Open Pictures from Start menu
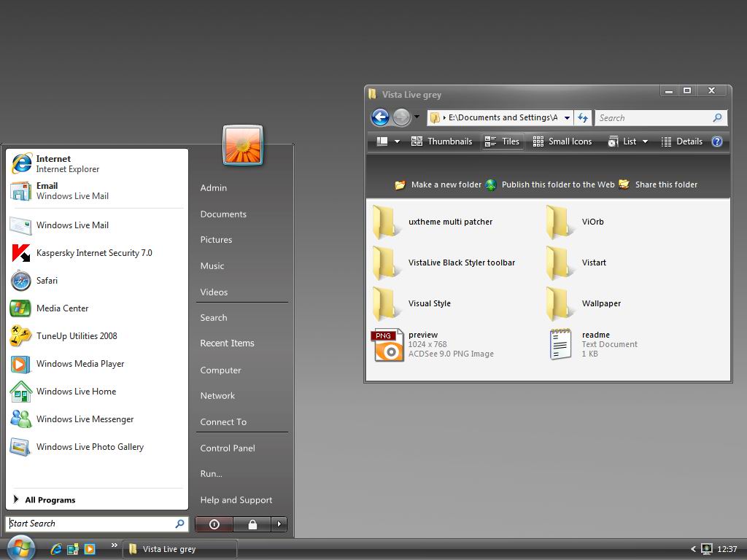Screen dimensions: 747x560 click(x=216, y=240)
